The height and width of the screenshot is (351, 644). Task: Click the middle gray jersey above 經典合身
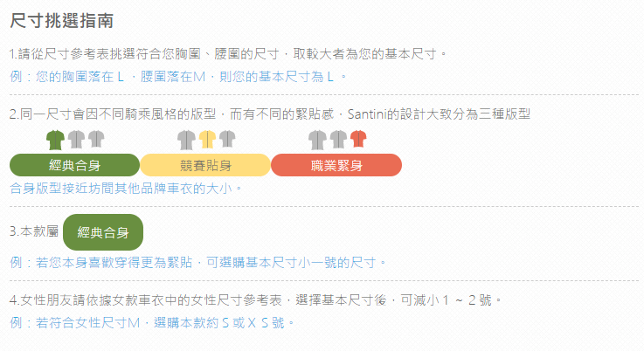(x=76, y=139)
